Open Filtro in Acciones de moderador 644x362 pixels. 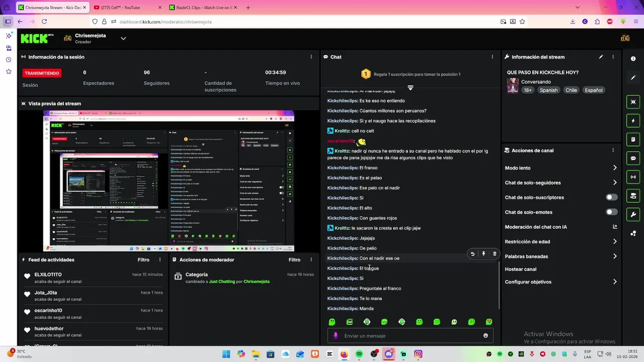pyautogui.click(x=294, y=260)
